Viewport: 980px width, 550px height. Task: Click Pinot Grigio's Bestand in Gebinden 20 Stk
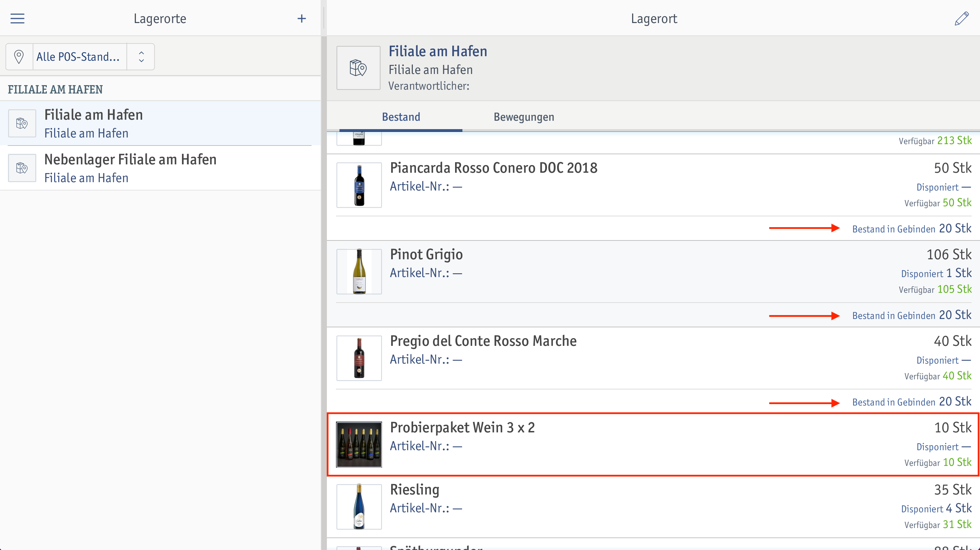click(912, 315)
